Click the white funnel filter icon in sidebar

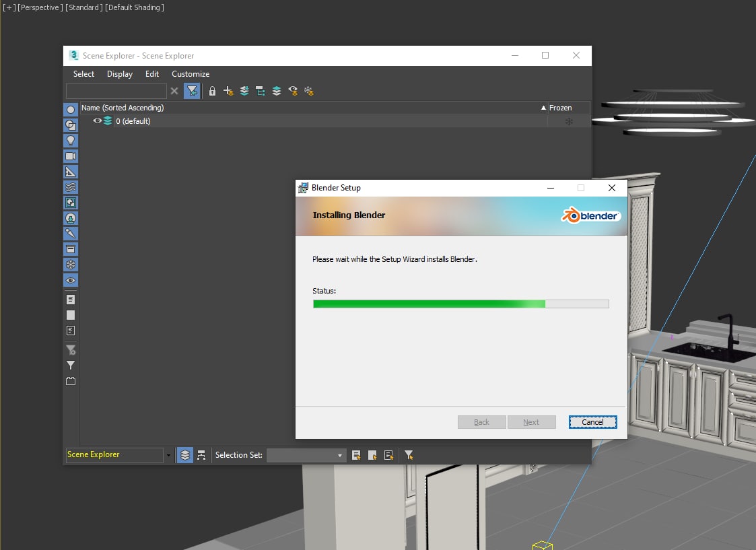[71, 366]
